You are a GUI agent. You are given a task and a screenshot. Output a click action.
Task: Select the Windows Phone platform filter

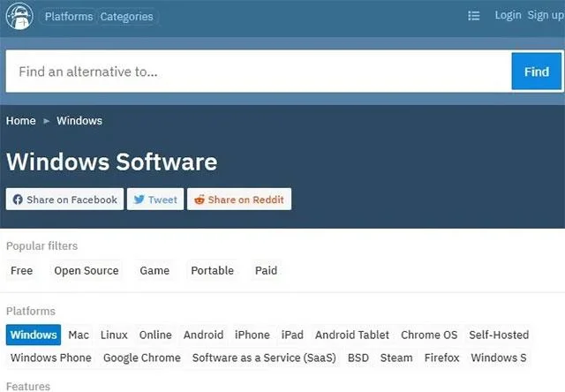51,358
